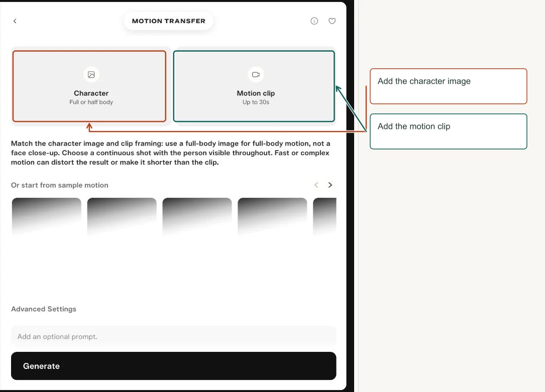Viewport: 545px width, 392px height.
Task: Select the second sample motion thumbnail
Action: coord(122,217)
